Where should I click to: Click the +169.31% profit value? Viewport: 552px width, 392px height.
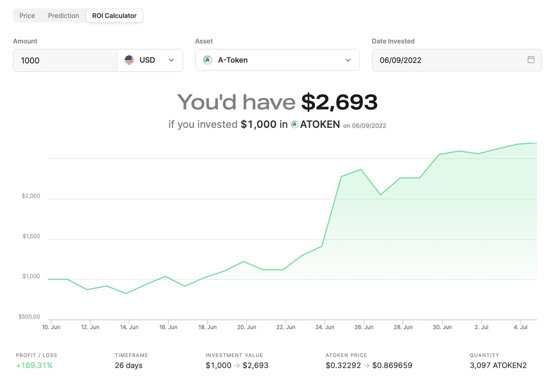pyautogui.click(x=34, y=365)
